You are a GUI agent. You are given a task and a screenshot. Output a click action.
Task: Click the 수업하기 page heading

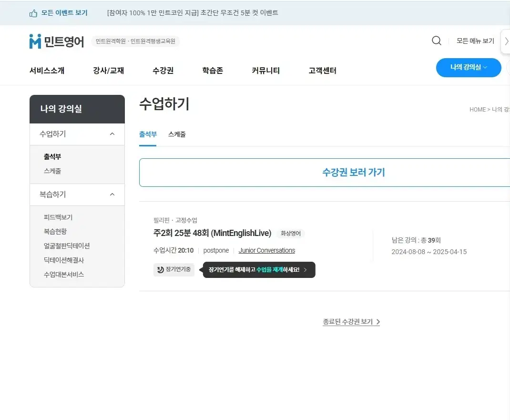click(x=164, y=104)
